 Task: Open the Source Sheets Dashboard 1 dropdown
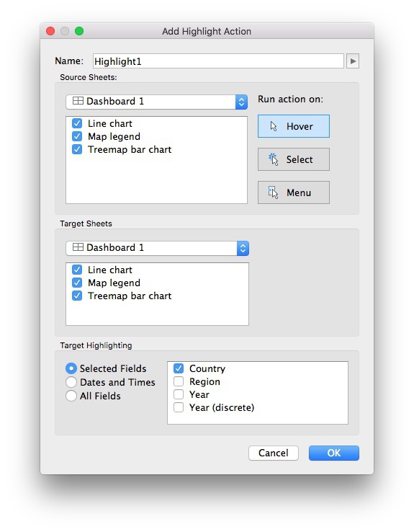156,102
